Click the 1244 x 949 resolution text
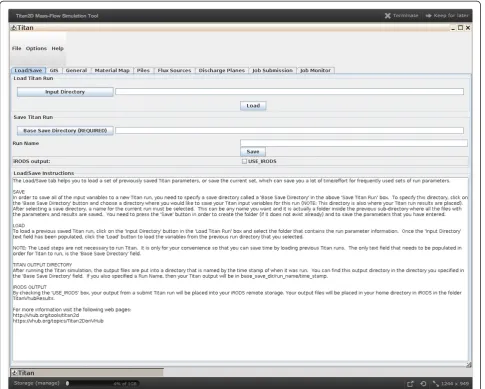The image size is (485, 389). [x=455, y=384]
